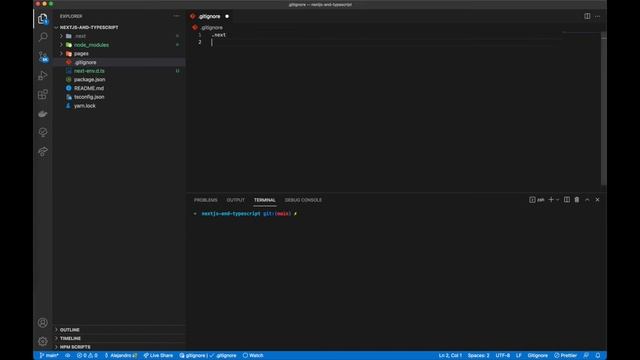Click Prettier in status bar
Viewport: 640px width, 360px height.
(x=565, y=355)
